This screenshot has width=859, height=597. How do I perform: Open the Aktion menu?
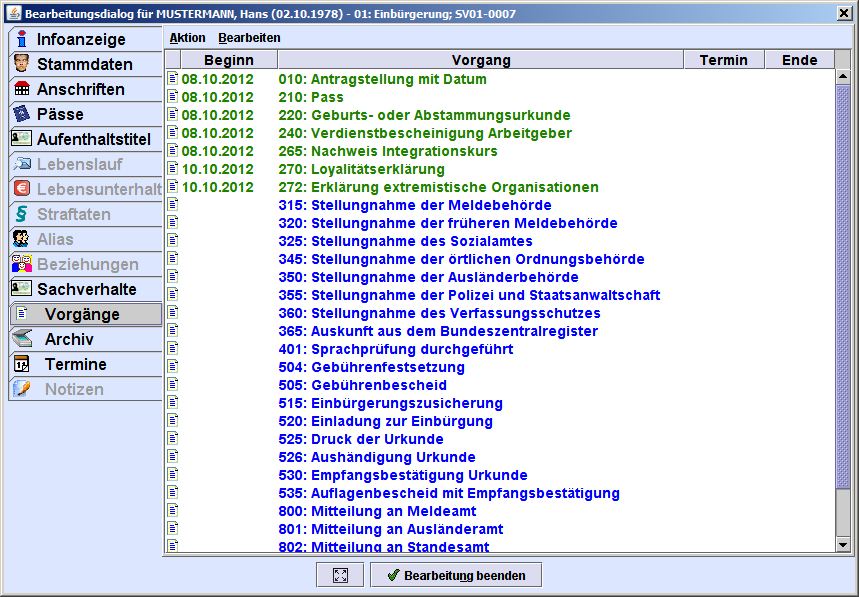(x=187, y=38)
